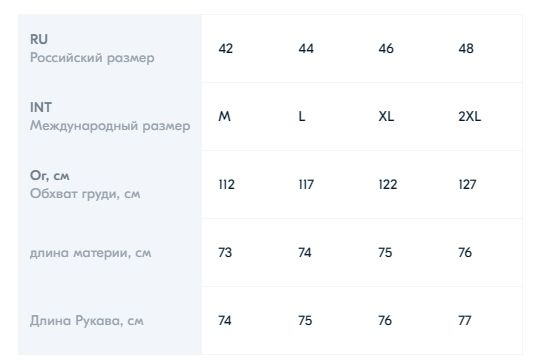Click material length value 73
The width and height of the screenshot is (535, 360).
point(225,253)
